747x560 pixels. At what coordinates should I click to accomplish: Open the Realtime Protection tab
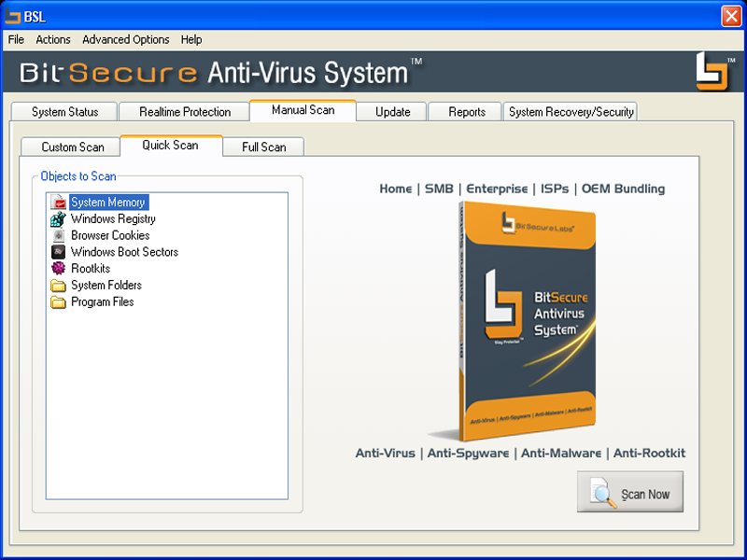pos(185,112)
